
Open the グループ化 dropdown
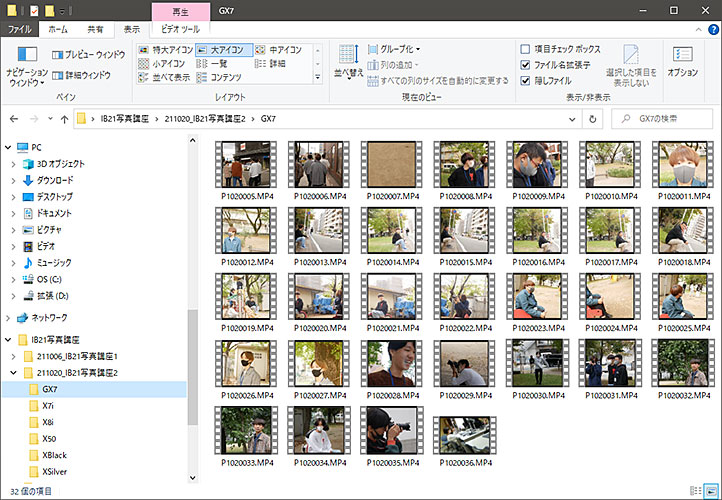point(400,49)
